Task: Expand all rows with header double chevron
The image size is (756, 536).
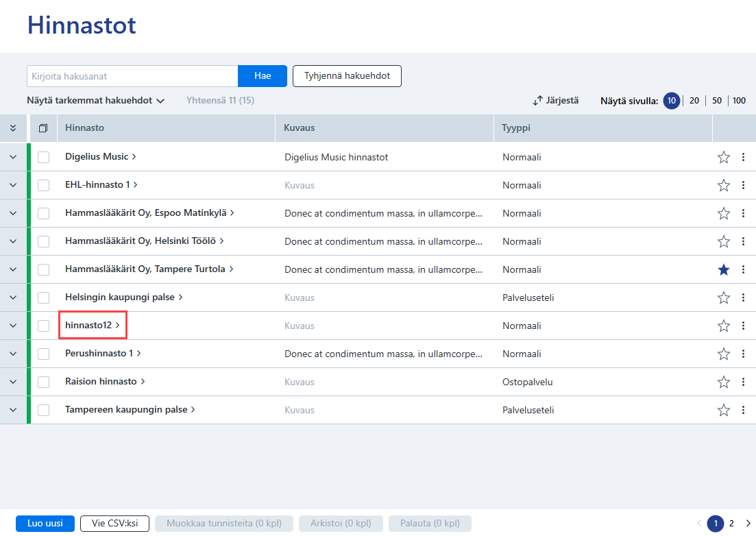Action: [x=13, y=127]
